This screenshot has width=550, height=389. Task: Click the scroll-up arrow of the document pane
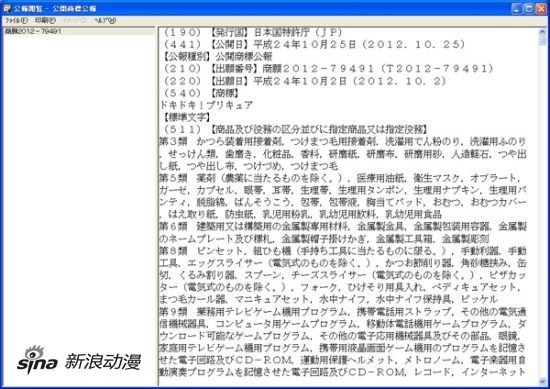(543, 31)
